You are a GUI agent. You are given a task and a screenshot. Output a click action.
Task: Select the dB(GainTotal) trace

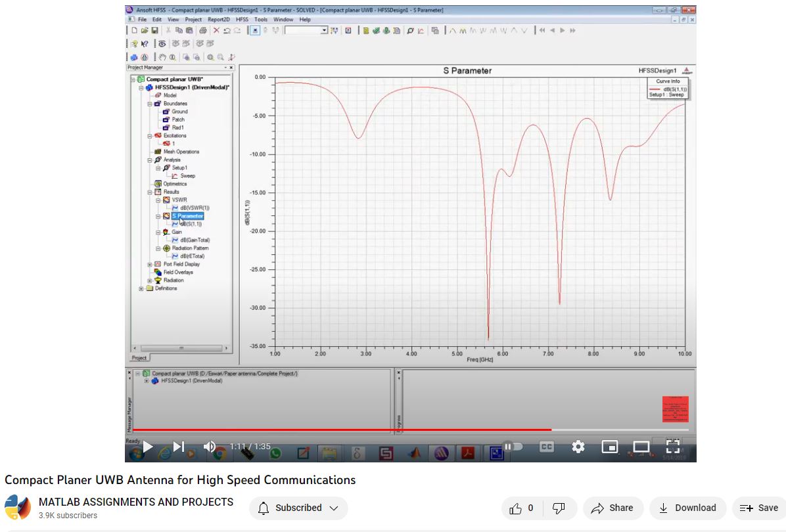[x=195, y=240]
